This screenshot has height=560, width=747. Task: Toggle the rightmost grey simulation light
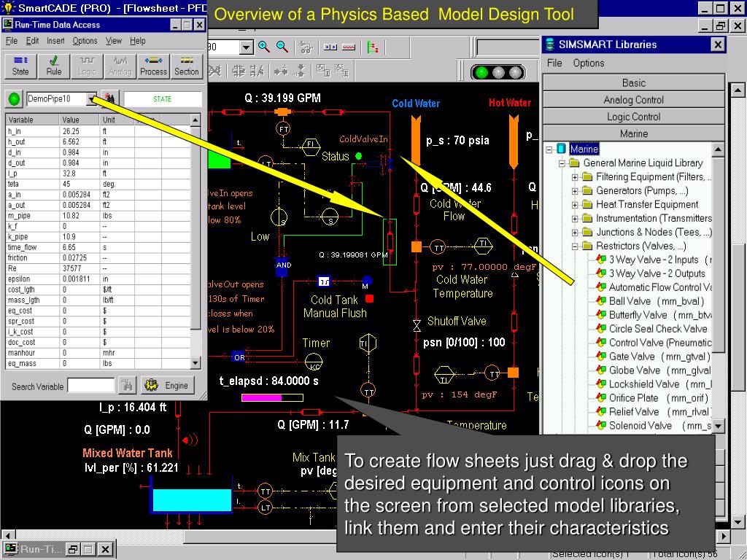click(x=516, y=72)
